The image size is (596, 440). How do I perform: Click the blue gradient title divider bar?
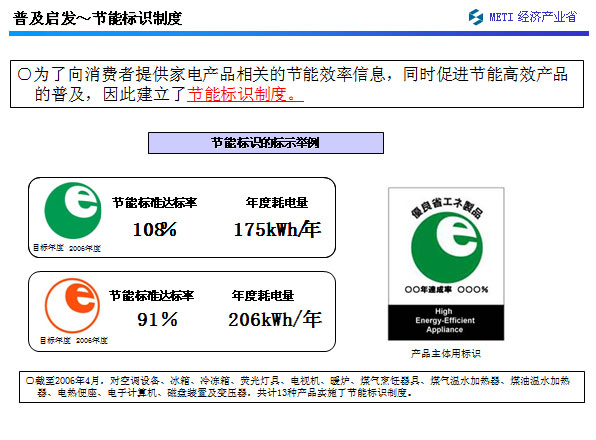pos(299,34)
